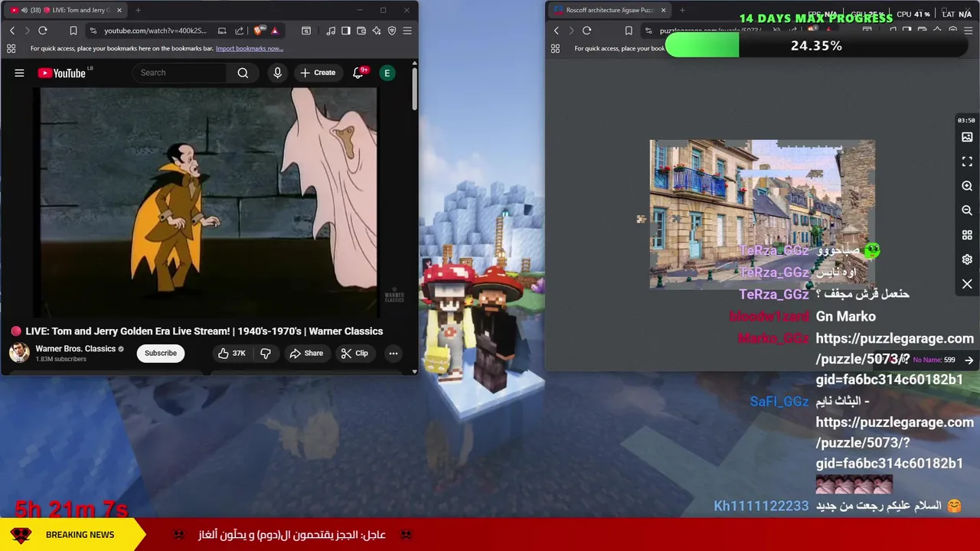Click the Brave Shields lion icon
The height and width of the screenshot is (551, 980).
pos(259,31)
